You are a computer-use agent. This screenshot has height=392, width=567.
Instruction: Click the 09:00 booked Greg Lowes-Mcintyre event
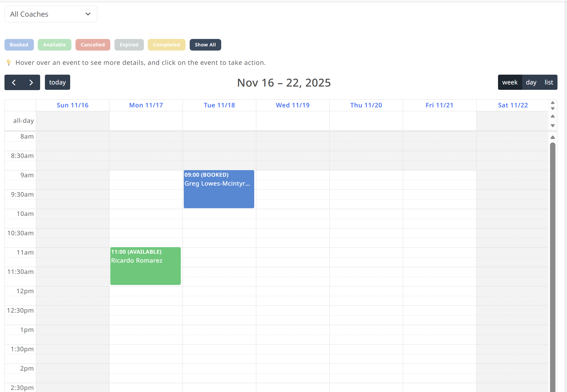coord(219,189)
